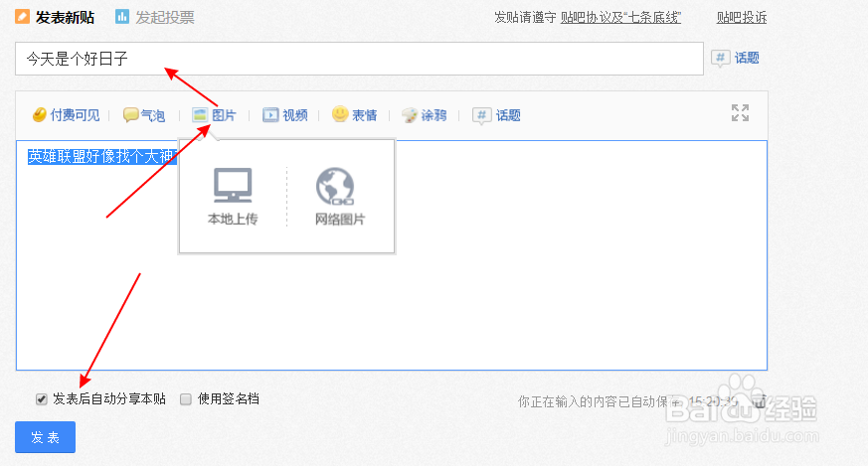This screenshot has height=466, width=868.
Task: Choose 本地上传 local upload
Action: (x=233, y=197)
